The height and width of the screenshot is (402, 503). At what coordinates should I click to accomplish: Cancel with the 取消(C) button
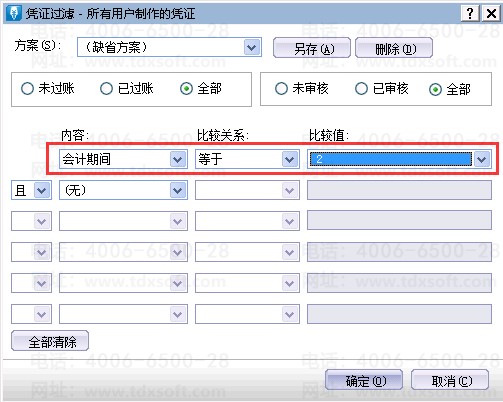coord(450,380)
